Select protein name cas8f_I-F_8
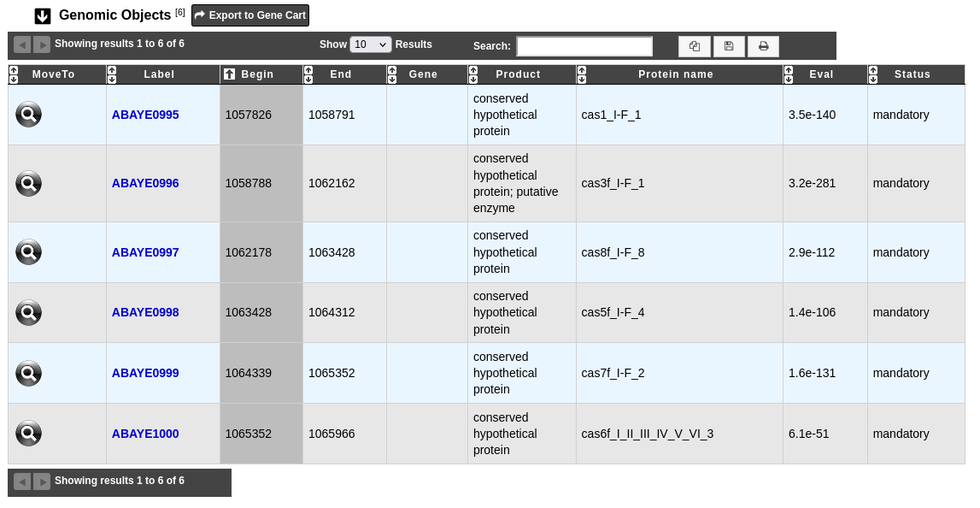The height and width of the screenshot is (508, 980). (x=613, y=253)
